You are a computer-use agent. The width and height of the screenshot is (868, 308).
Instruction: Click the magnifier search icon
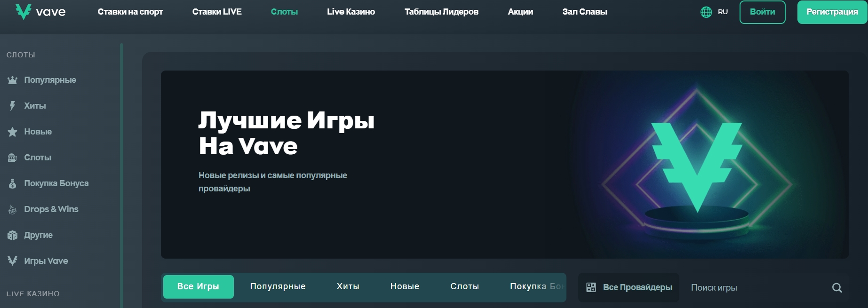coord(837,288)
